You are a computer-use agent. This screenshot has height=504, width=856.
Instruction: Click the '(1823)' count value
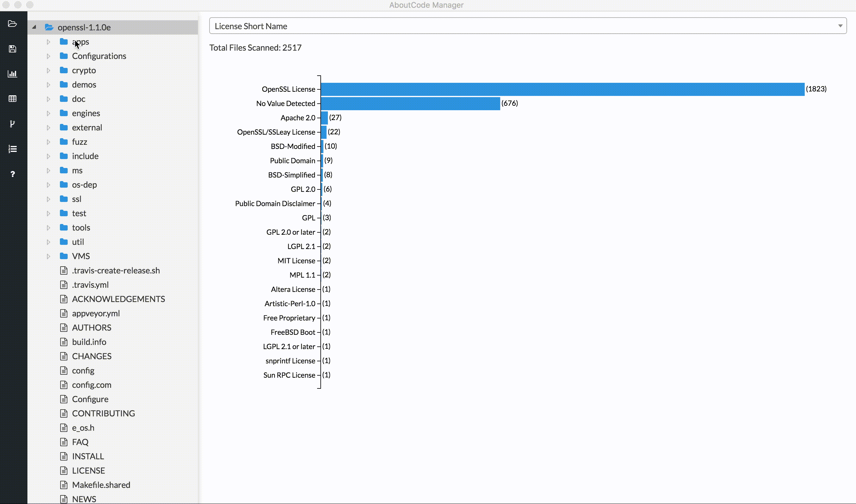click(816, 89)
